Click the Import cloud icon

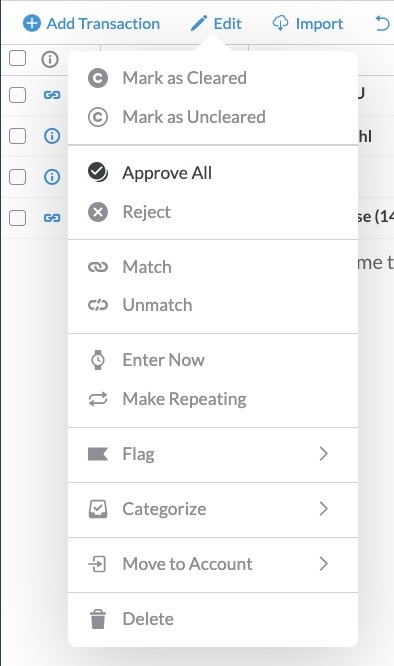click(280, 23)
